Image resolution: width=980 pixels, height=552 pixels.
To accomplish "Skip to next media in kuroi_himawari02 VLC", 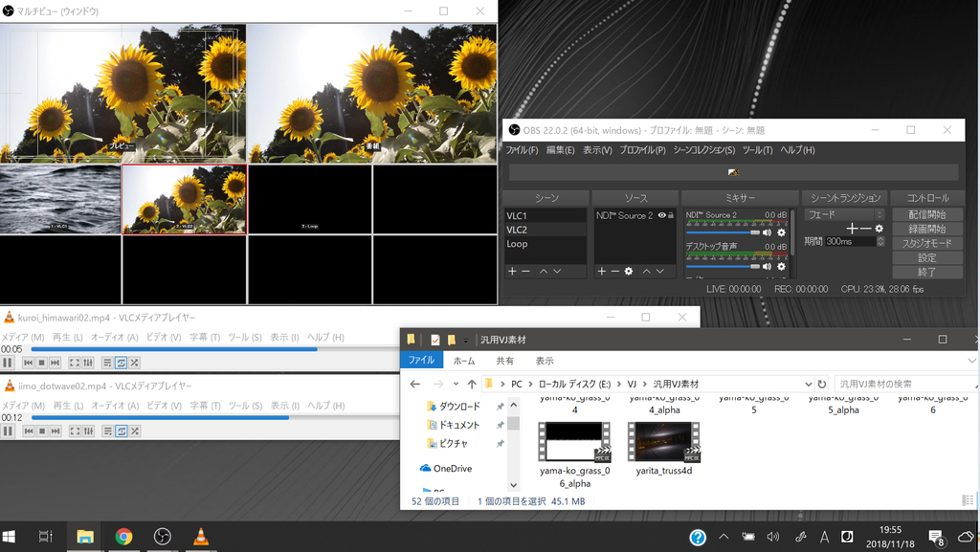I will (55, 363).
